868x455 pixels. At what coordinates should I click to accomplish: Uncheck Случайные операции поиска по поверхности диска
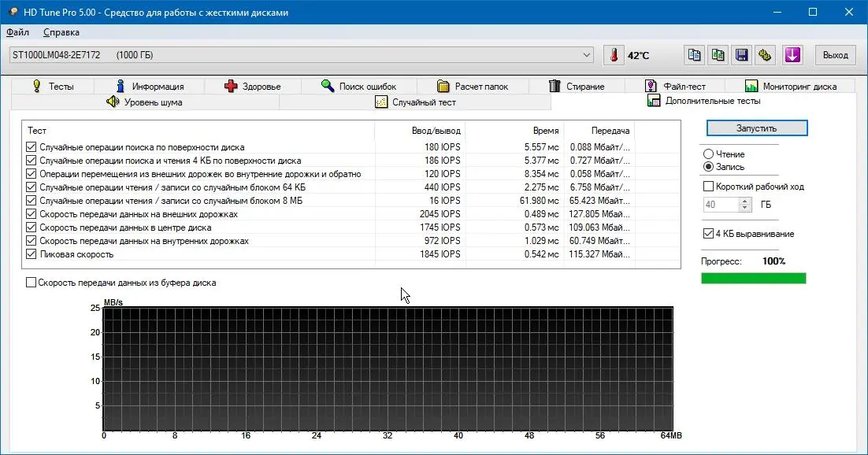[x=31, y=147]
